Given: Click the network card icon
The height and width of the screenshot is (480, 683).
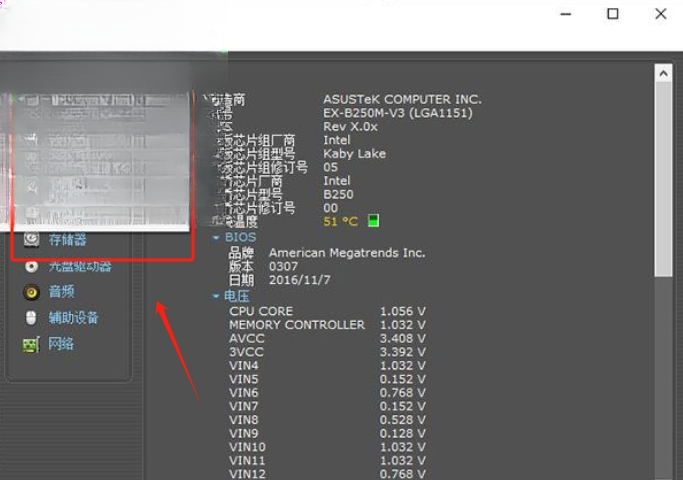Looking at the screenshot, I should coord(31,345).
